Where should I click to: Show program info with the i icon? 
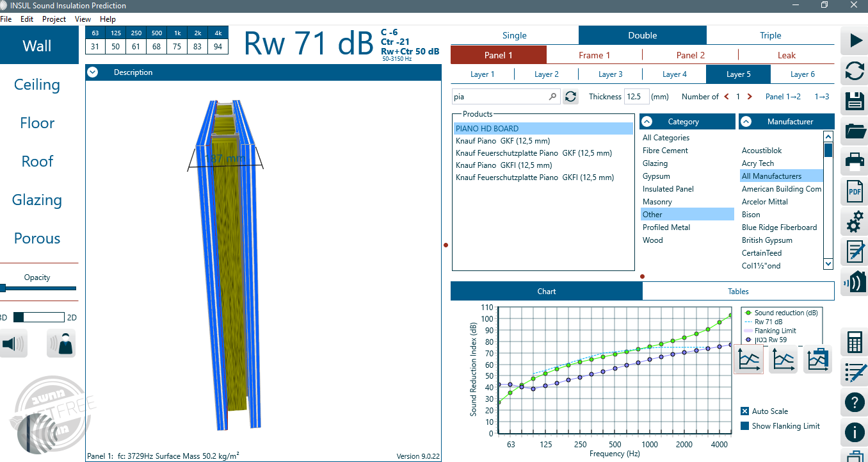(x=855, y=433)
